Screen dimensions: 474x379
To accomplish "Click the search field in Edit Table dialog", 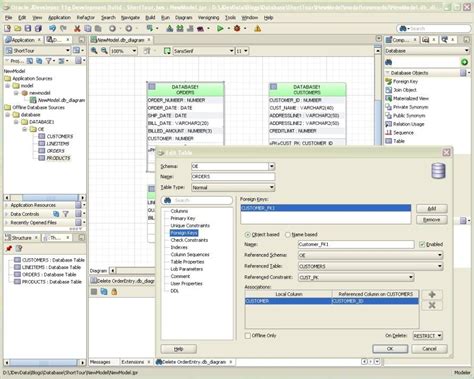I will click(197, 200).
